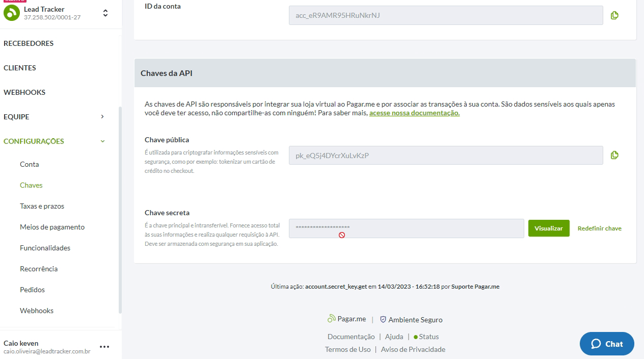
Task: Click the caio.oliveira@leadtracker.com.br email
Action: pos(47,351)
